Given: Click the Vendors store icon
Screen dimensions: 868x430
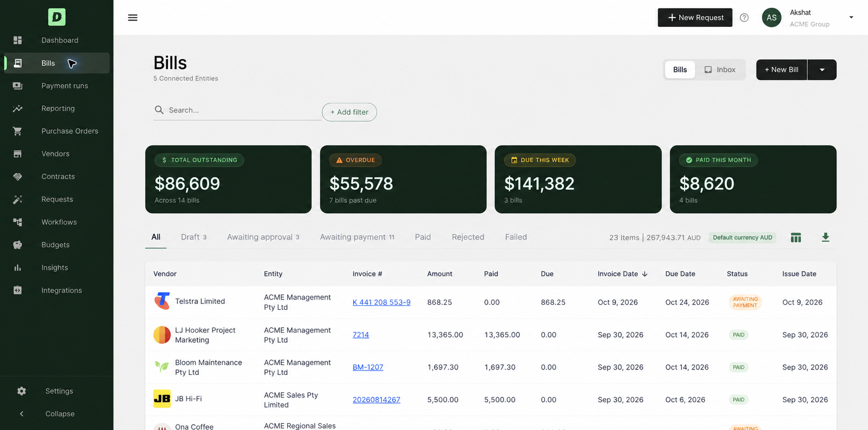Looking at the screenshot, I should pos(18,154).
